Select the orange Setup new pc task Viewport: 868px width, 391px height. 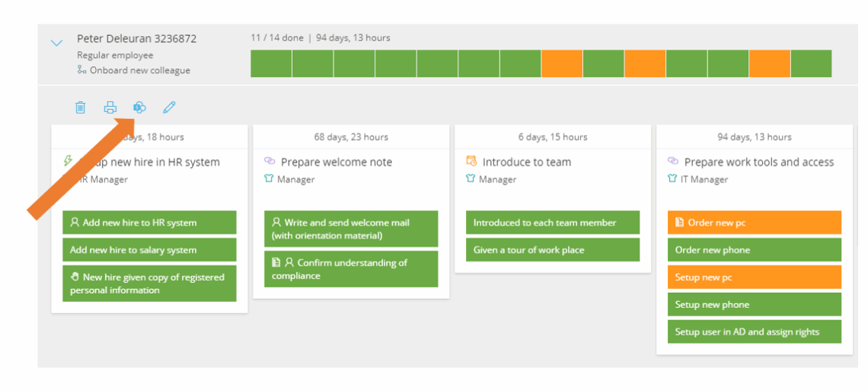tap(754, 277)
